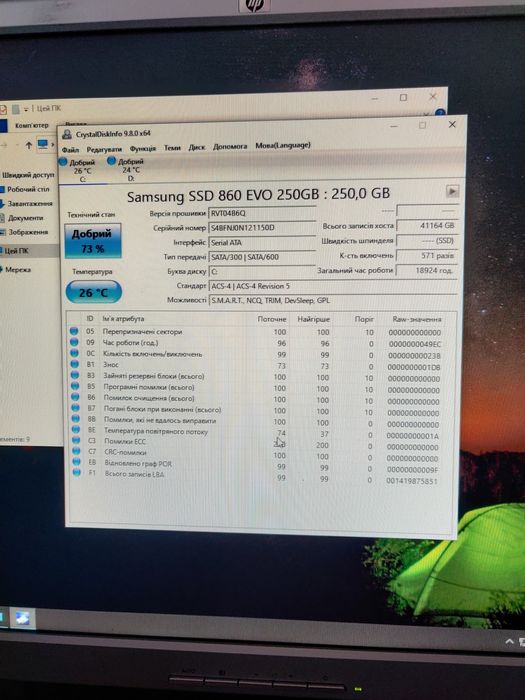
Task: Open the Функція menu
Action: pos(142,148)
